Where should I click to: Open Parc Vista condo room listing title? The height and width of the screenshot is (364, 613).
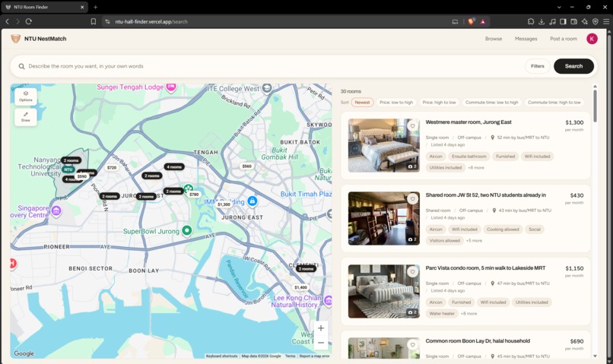[x=485, y=268]
